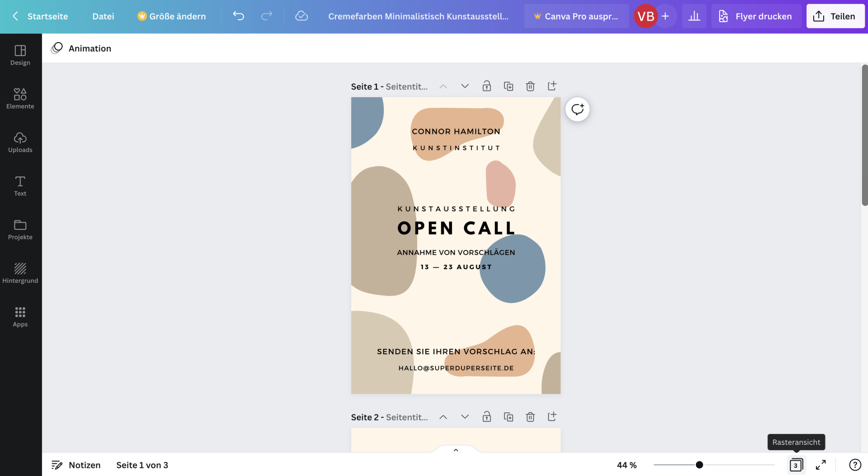Enter presentation fullscreen mode

click(x=821, y=465)
